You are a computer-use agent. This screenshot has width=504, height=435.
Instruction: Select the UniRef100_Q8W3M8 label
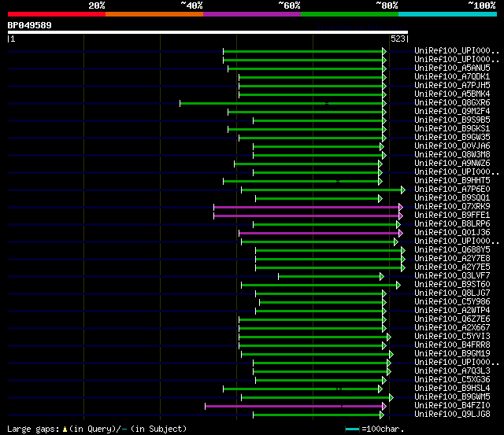click(x=452, y=155)
